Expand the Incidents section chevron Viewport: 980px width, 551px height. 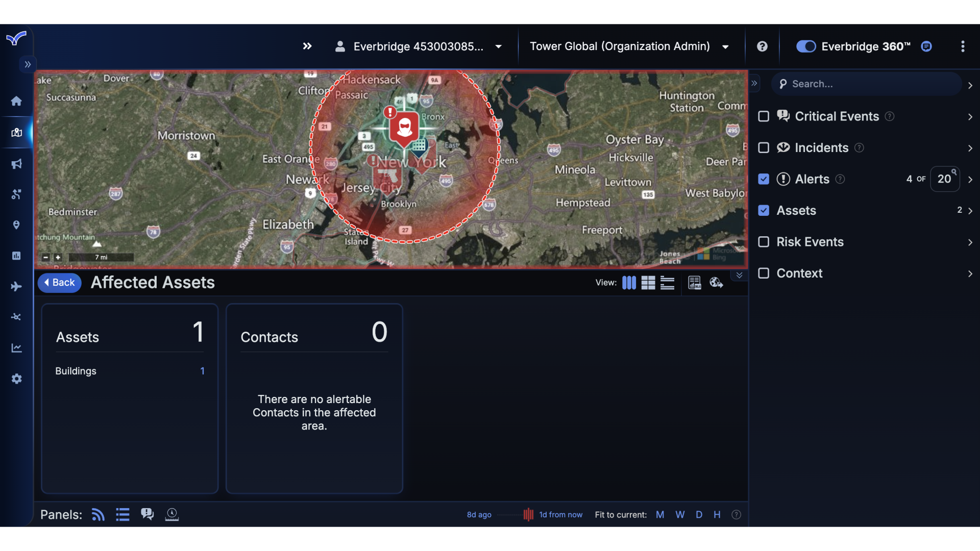tap(970, 148)
